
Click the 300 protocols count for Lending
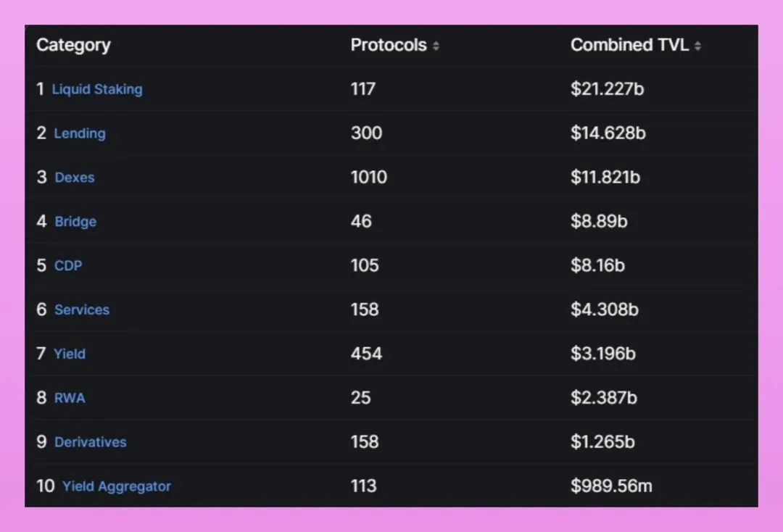(366, 133)
